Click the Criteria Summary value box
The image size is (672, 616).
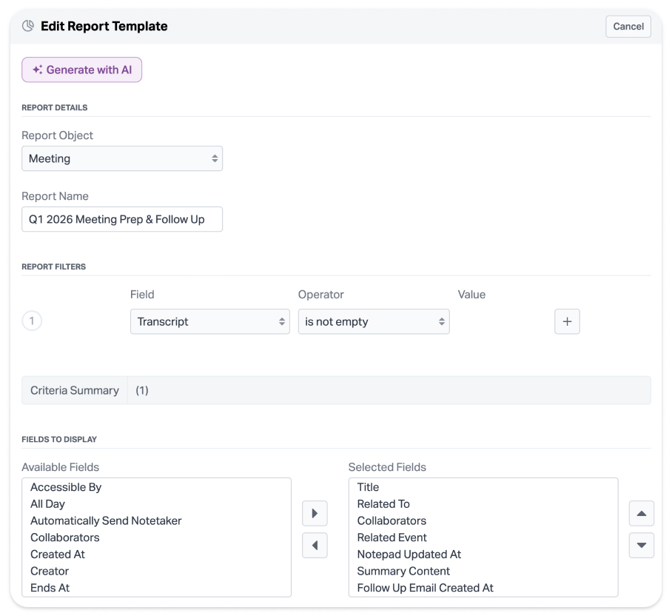(389, 390)
